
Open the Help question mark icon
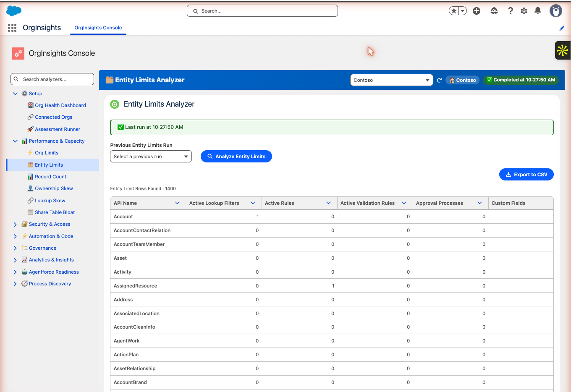tap(511, 11)
